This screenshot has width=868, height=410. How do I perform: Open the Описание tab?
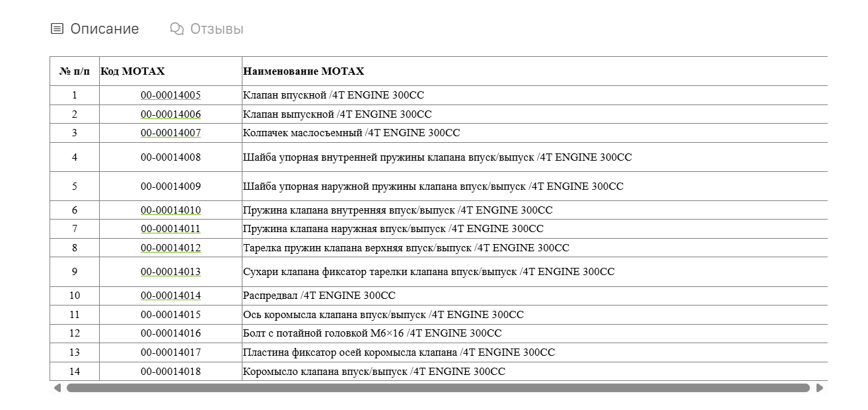(95, 29)
